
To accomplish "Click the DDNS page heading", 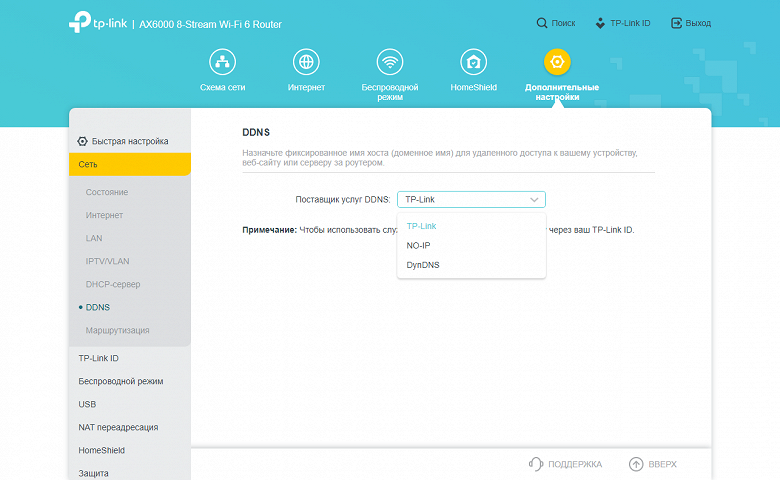I will pos(256,132).
